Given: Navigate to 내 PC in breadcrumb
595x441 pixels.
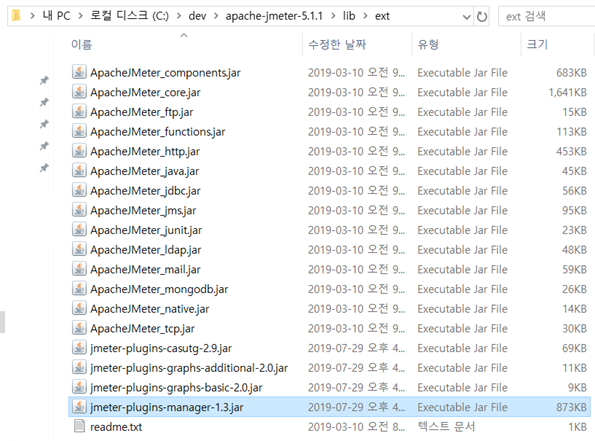Looking at the screenshot, I should tap(57, 16).
